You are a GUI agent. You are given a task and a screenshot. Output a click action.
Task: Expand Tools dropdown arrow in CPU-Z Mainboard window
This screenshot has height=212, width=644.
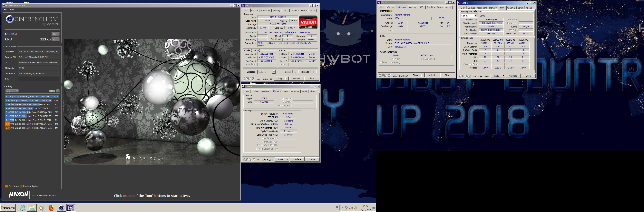[423, 75]
